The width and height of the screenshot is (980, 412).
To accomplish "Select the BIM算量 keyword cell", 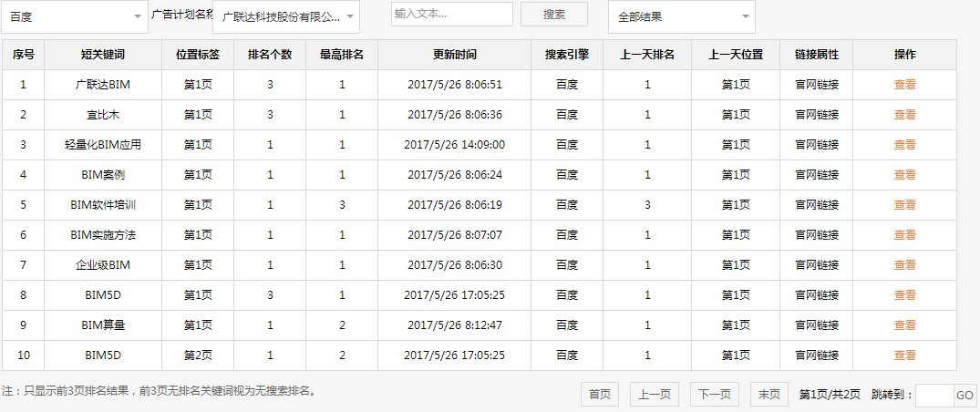I will (x=103, y=325).
